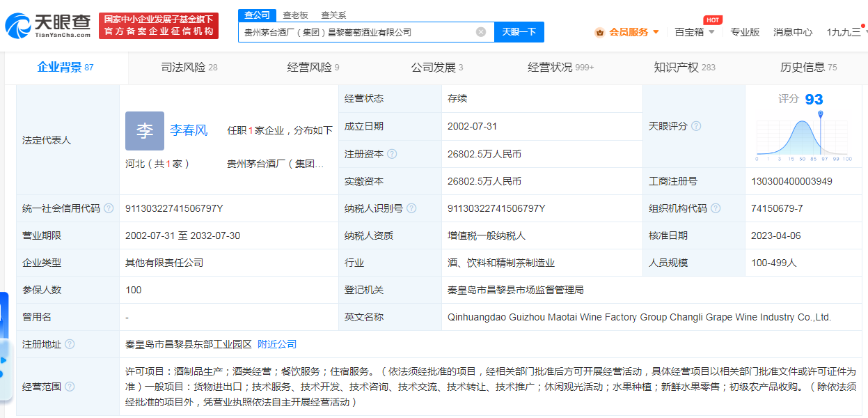Switch to the 经营状况 tab
The width and height of the screenshot is (868, 418).
pos(561,67)
